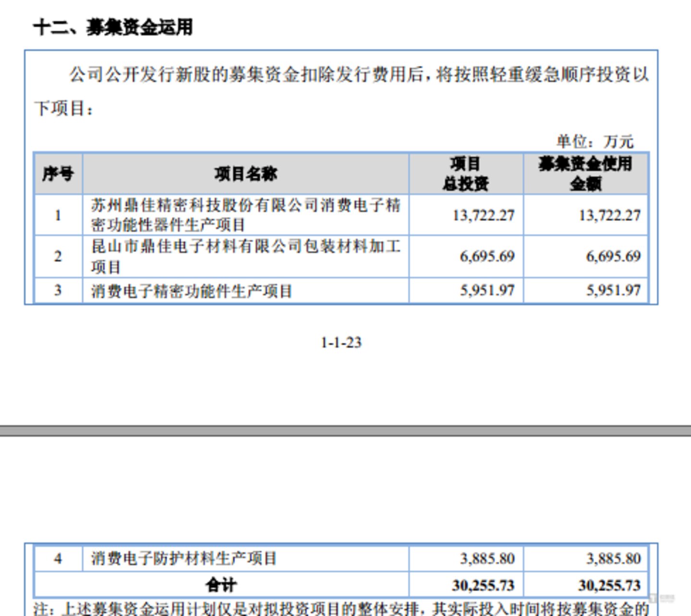Select the 消费电子防护材料生产项目 cell
Screen dimensions: 691x616
click(x=184, y=558)
